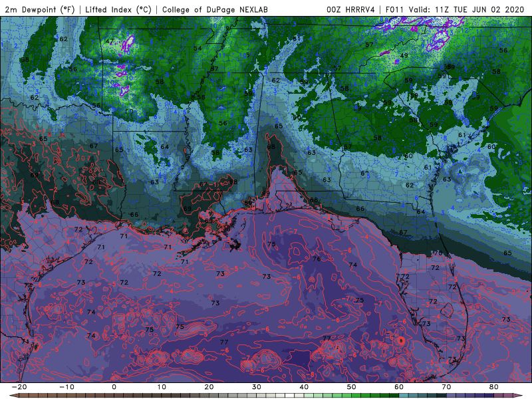Click the 40 tick label on the colorbar
Image resolution: width=532 pixels, height=399 pixels.
(304, 387)
